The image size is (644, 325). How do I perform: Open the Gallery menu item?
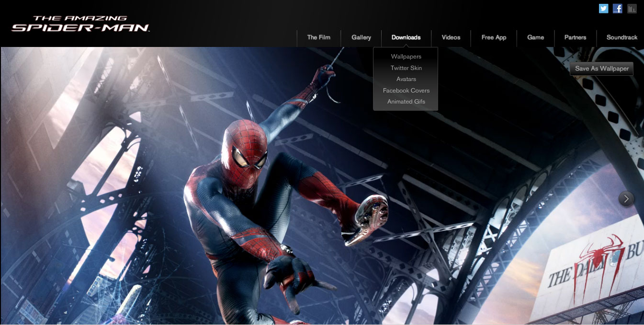(x=361, y=37)
